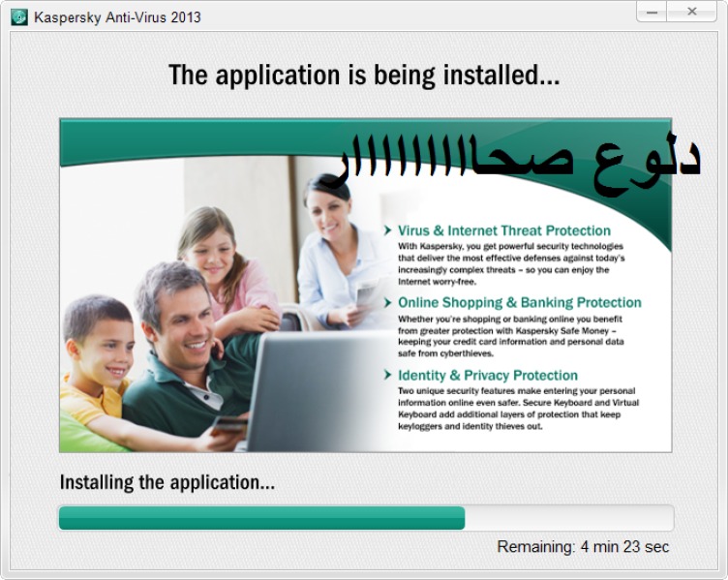Click the Kaspersky Anti-Virus 2013 window title text
Screen dimensions: 728x580
[117, 16]
